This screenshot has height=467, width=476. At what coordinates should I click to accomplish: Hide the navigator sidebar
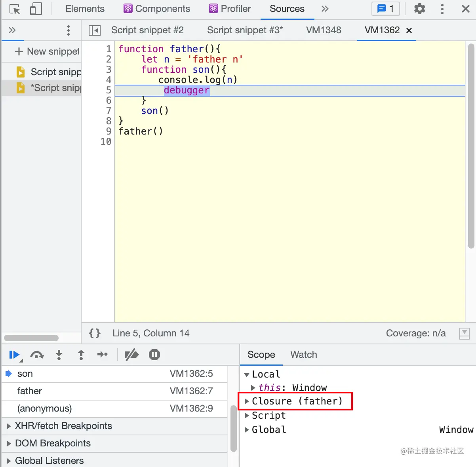click(x=95, y=30)
